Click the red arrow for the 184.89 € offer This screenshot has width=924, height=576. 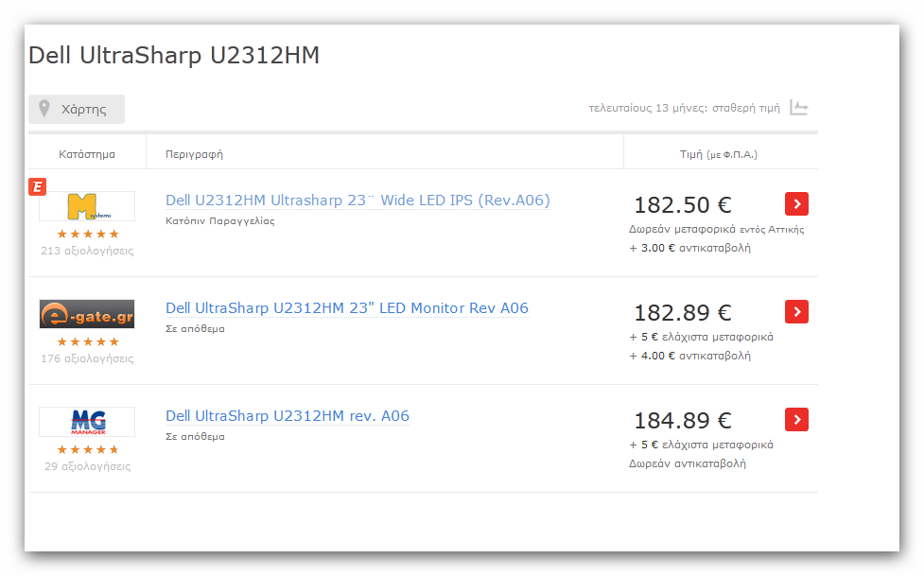(x=796, y=420)
